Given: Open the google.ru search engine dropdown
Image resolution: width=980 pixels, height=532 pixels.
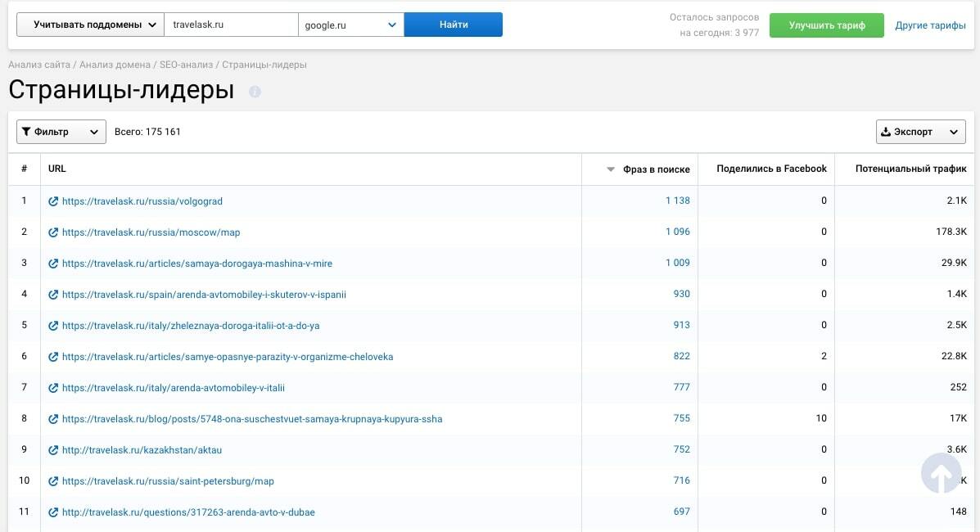Looking at the screenshot, I should coord(350,25).
